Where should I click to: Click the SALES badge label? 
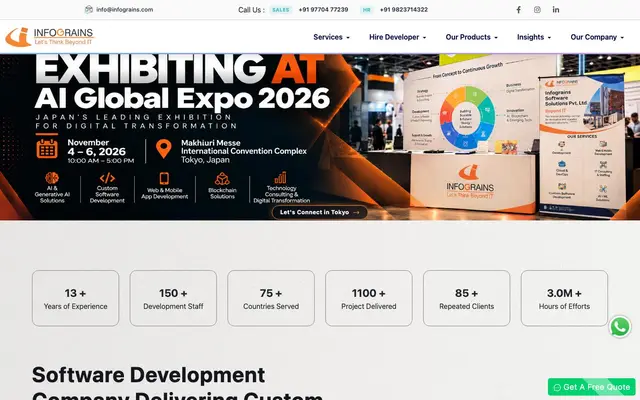[281, 10]
